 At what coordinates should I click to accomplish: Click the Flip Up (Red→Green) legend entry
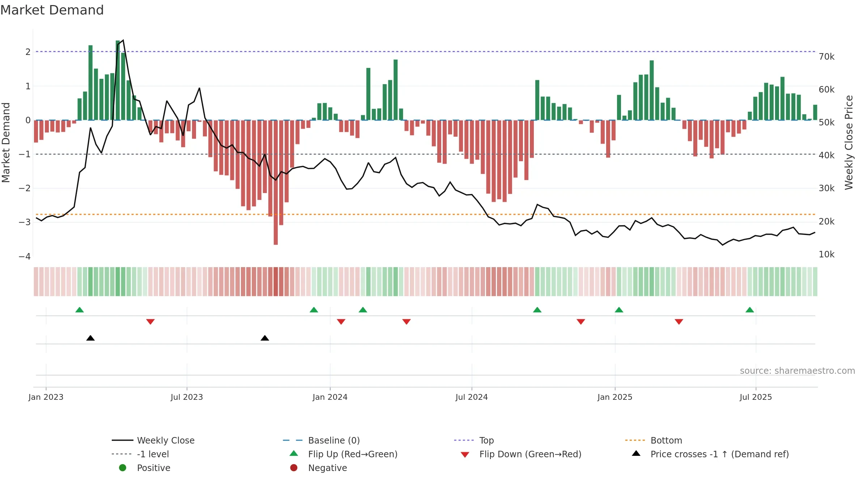344,454
